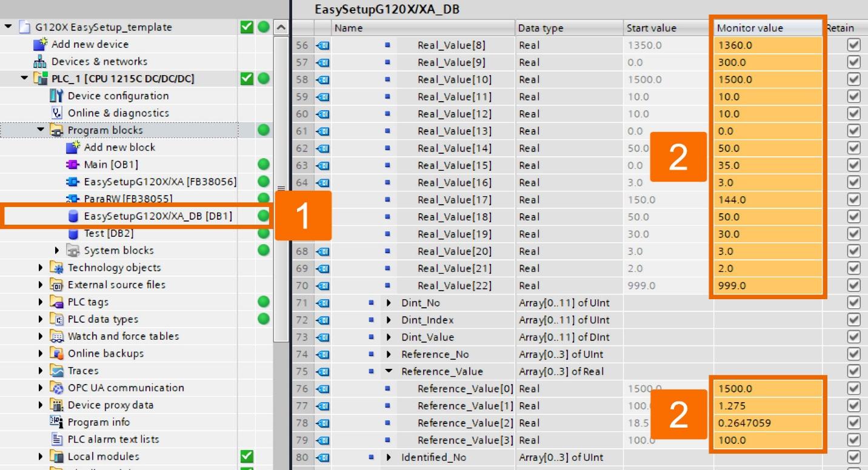Click monitor value 1.275 of Reference_Value[1]

tap(767, 406)
